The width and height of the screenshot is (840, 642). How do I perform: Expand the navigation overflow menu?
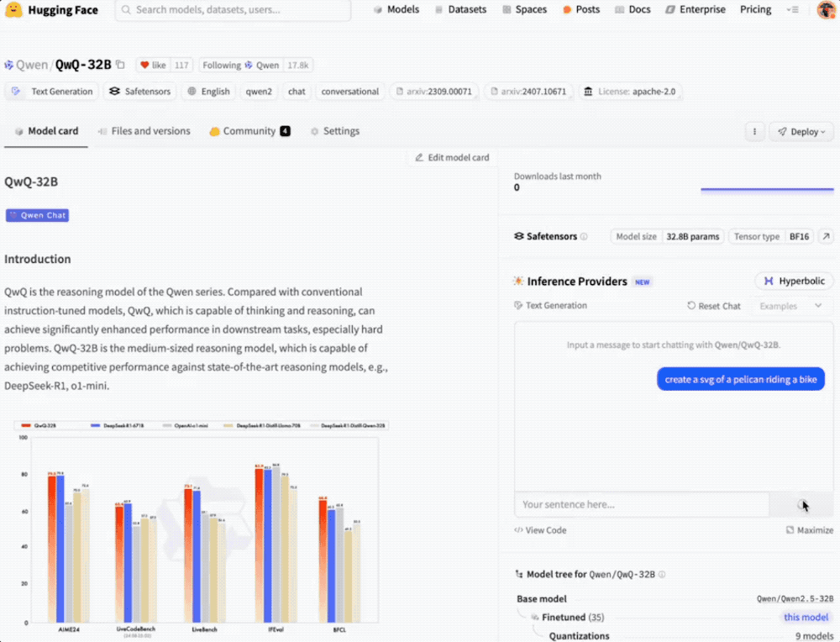[793, 9]
